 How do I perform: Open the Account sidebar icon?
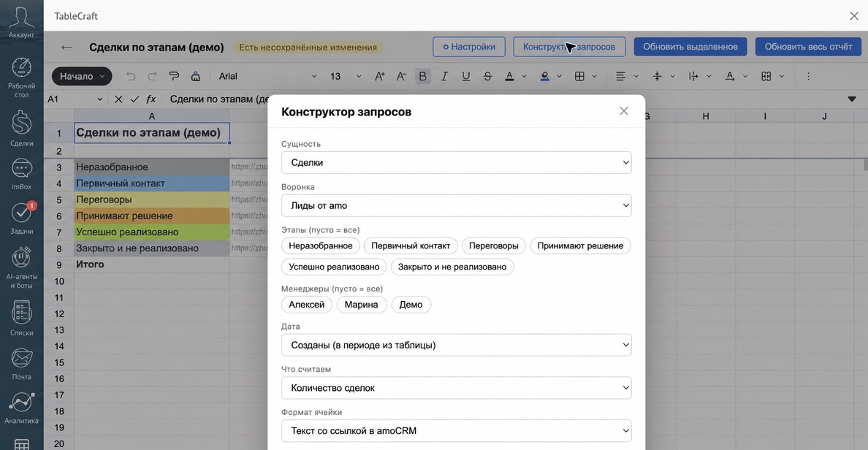coord(21,22)
